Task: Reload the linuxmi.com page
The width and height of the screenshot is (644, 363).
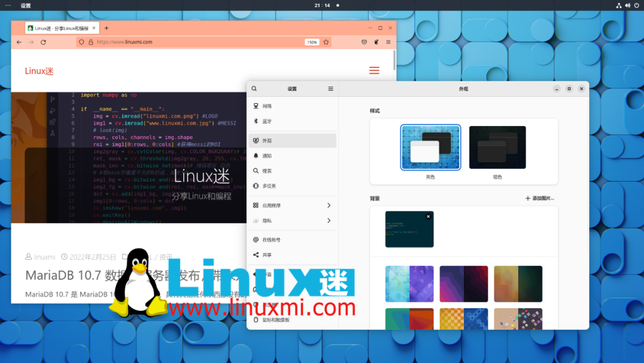Action: (43, 42)
